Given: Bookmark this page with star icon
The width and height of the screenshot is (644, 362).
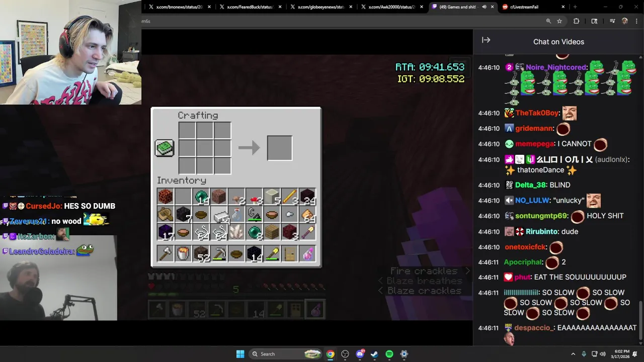Looking at the screenshot, I should click(559, 21).
